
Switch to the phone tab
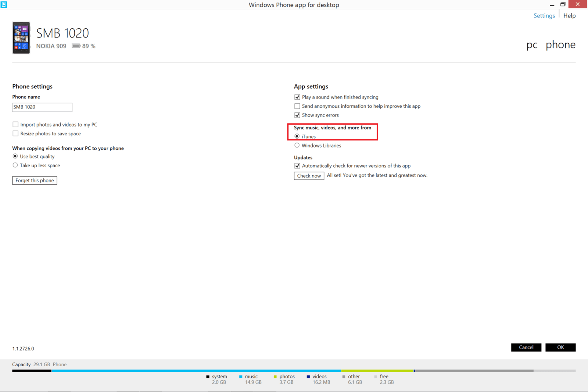point(560,45)
